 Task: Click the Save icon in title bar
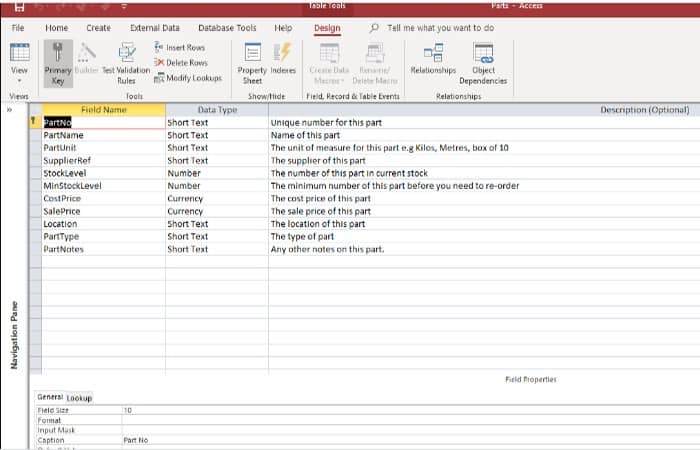click(x=19, y=7)
